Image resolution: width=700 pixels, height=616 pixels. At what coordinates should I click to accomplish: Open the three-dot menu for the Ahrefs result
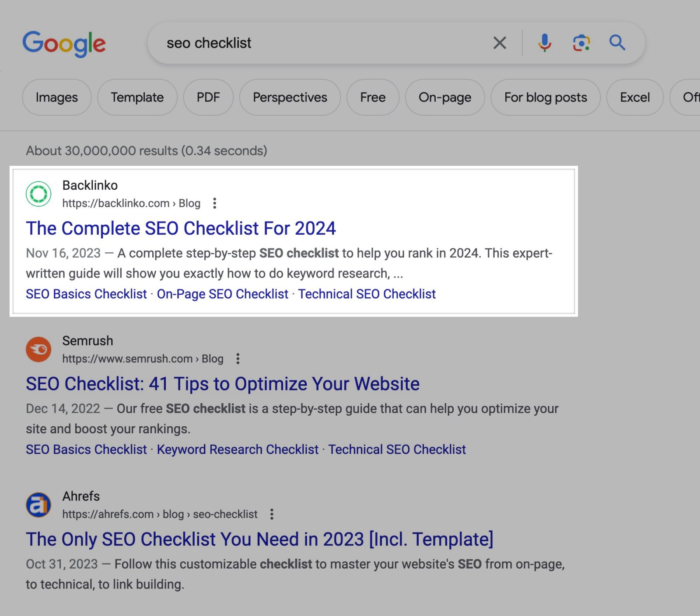pyautogui.click(x=272, y=514)
